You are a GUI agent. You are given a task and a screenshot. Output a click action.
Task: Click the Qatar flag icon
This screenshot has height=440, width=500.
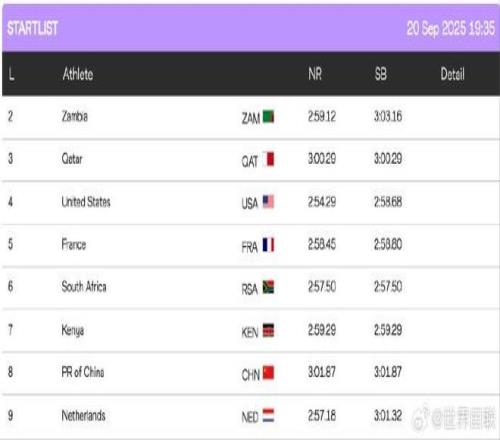pos(268,159)
